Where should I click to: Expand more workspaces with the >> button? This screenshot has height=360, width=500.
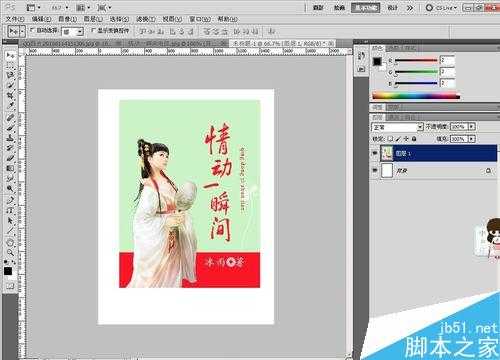pyautogui.click(x=410, y=7)
